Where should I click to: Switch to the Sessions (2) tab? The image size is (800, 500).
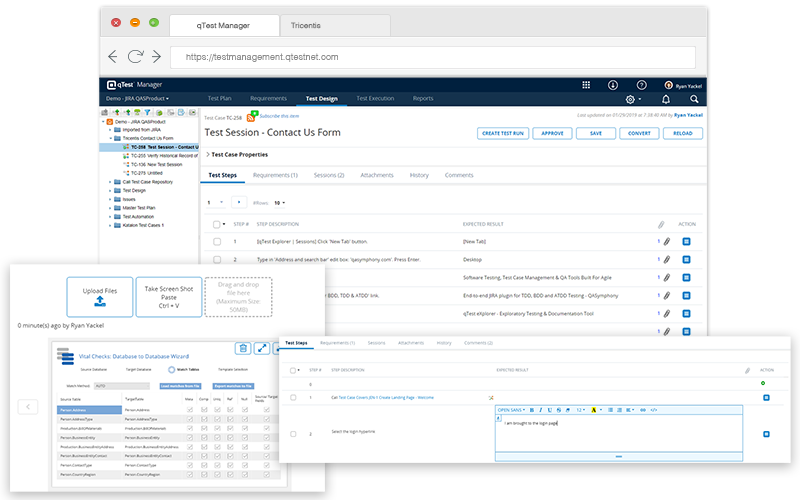click(x=329, y=176)
